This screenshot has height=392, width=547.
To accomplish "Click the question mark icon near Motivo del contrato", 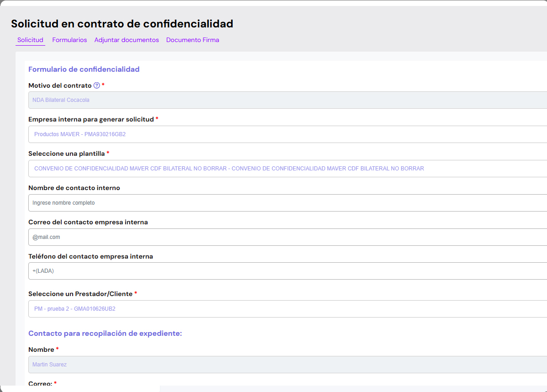I will pyautogui.click(x=97, y=85).
